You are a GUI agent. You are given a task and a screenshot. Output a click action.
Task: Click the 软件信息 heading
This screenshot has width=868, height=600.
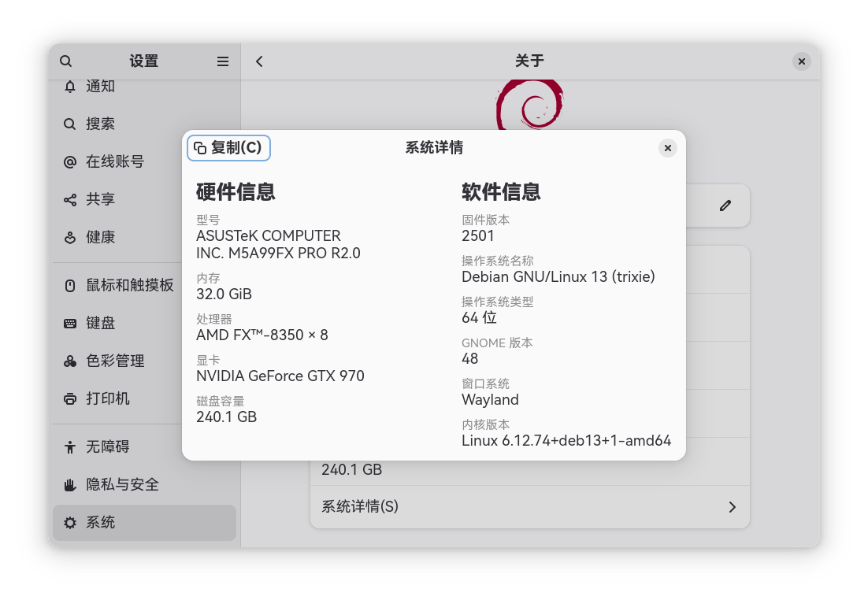(502, 192)
